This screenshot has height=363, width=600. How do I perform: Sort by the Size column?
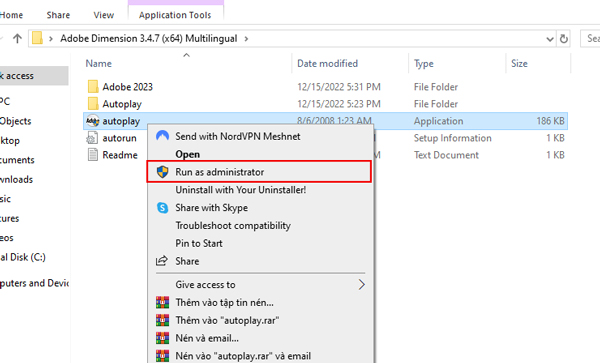pyautogui.click(x=519, y=63)
